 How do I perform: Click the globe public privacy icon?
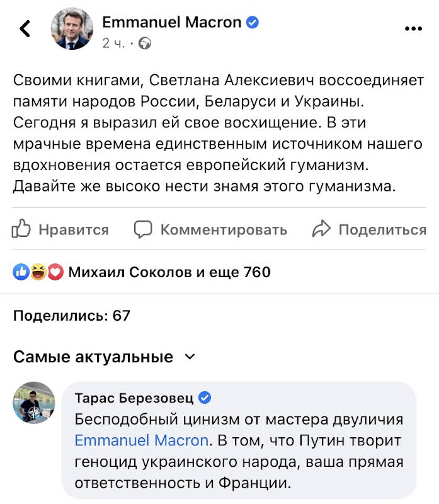click(x=145, y=43)
